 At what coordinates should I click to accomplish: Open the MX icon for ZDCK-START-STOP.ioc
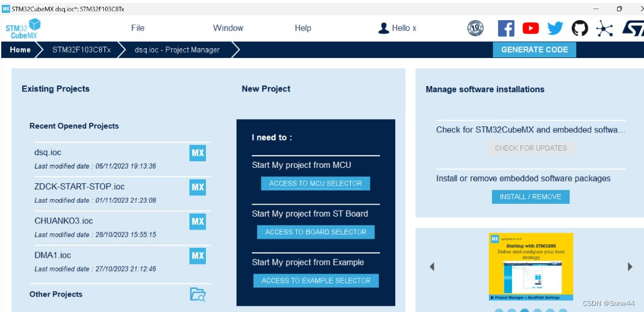click(197, 187)
